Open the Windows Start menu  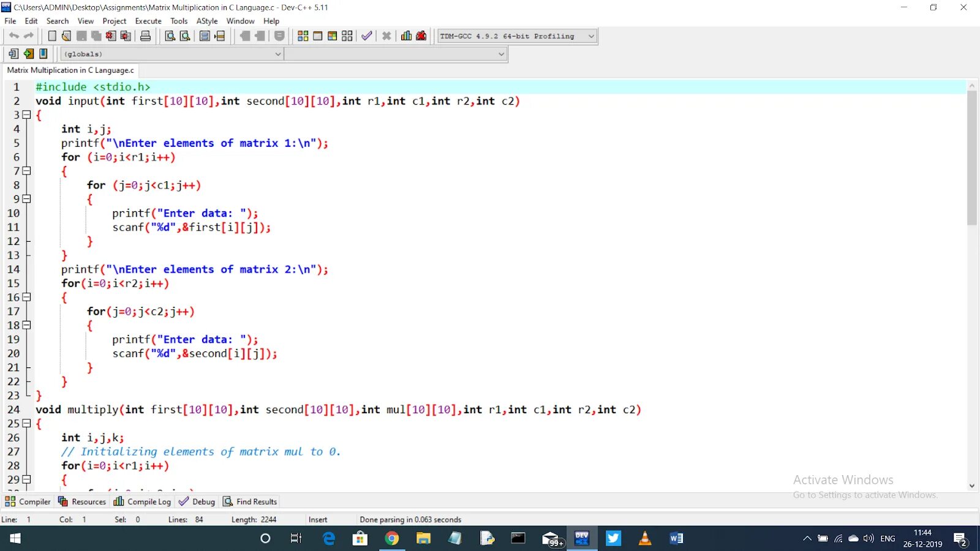[x=15, y=538]
